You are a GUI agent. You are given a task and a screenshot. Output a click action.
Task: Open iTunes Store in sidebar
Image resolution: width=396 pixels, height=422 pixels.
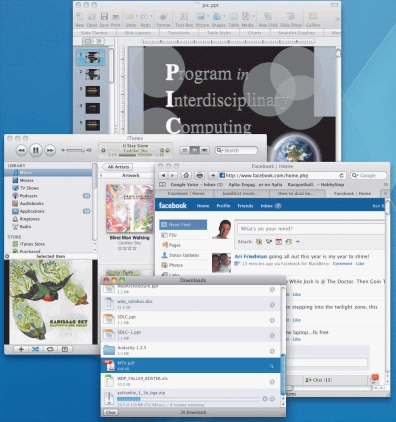pyautogui.click(x=49, y=244)
